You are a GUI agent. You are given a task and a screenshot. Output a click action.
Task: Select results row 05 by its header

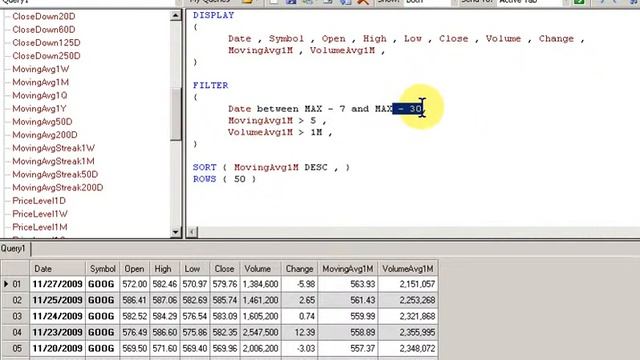pos(15,349)
